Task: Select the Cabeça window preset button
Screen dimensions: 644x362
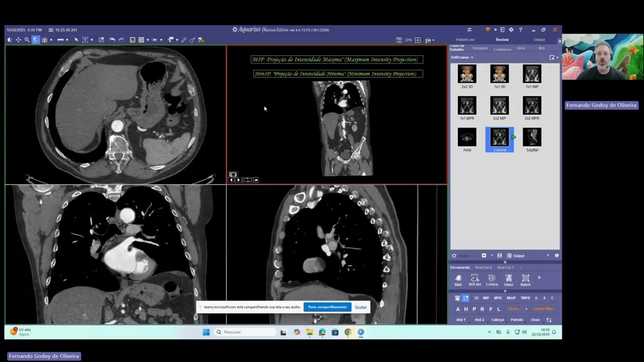Action: point(498,320)
